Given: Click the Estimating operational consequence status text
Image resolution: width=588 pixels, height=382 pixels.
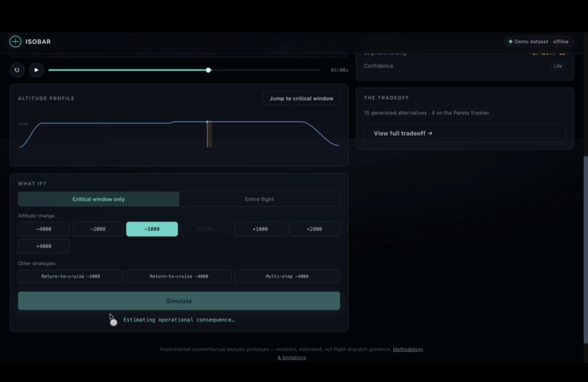Looking at the screenshot, I should click(x=179, y=320).
